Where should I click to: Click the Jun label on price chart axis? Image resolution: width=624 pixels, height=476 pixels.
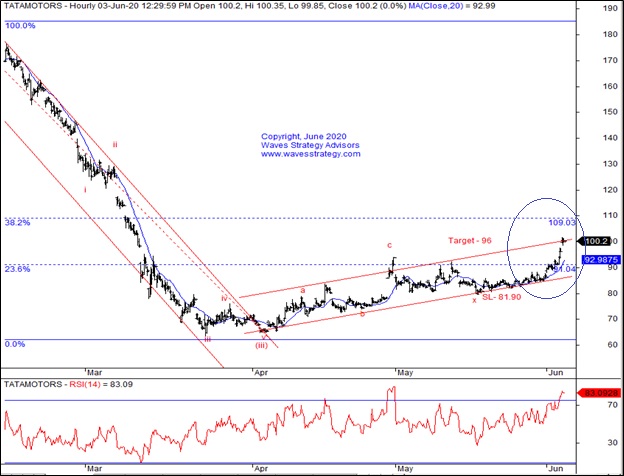pyautogui.click(x=555, y=373)
